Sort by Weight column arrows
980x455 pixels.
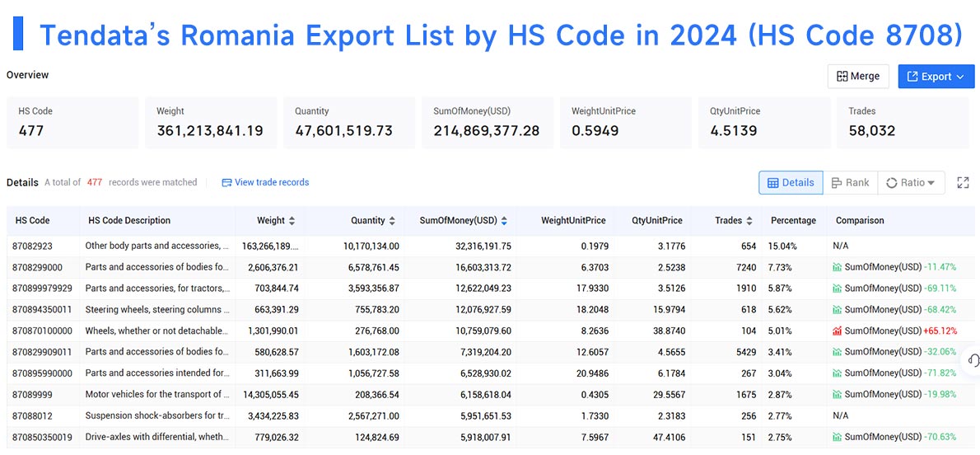click(292, 221)
